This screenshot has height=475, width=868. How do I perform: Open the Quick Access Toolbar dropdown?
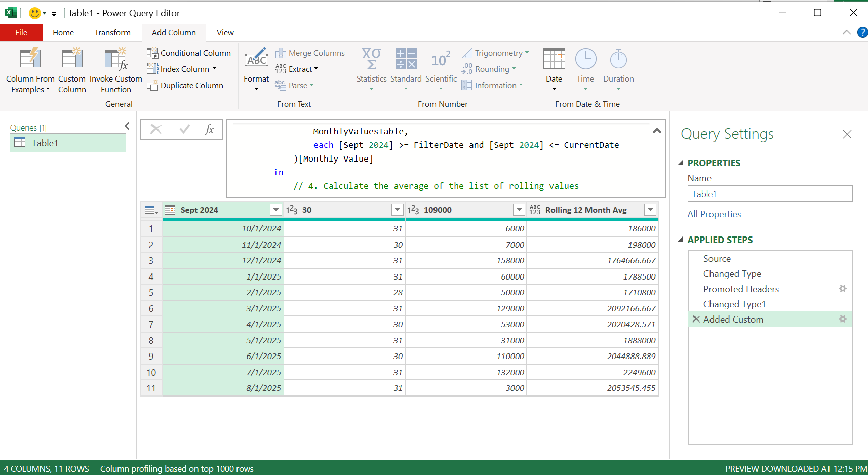(x=54, y=14)
